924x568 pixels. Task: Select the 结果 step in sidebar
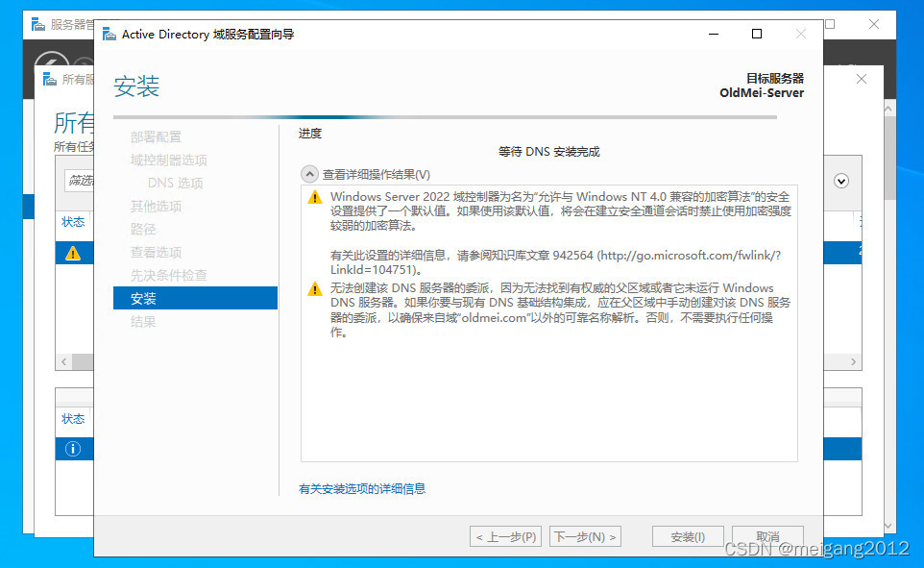143,321
